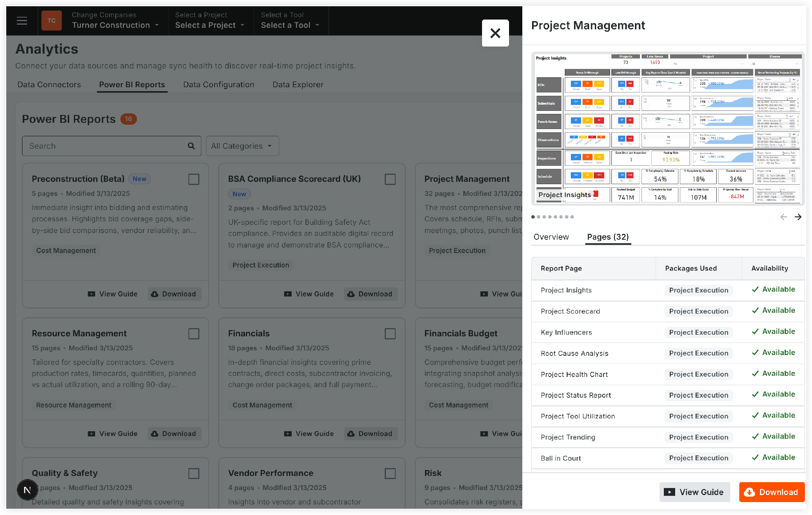Select Preconstruction (Beta) report checkbox
812x515 pixels.
point(194,179)
